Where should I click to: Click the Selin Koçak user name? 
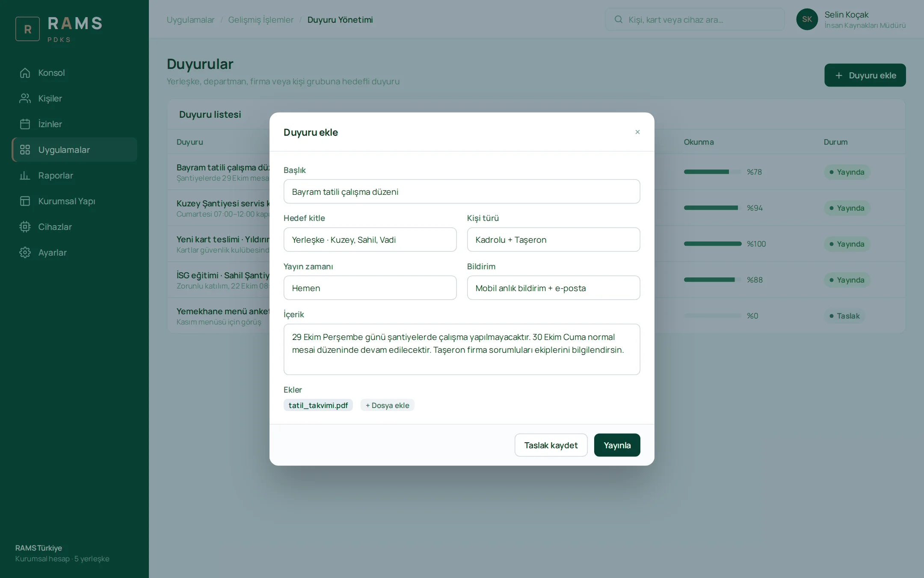pyautogui.click(x=847, y=15)
